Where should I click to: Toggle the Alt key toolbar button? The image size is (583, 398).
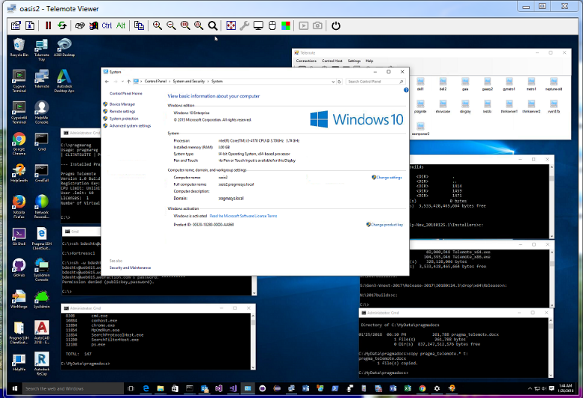121,26
